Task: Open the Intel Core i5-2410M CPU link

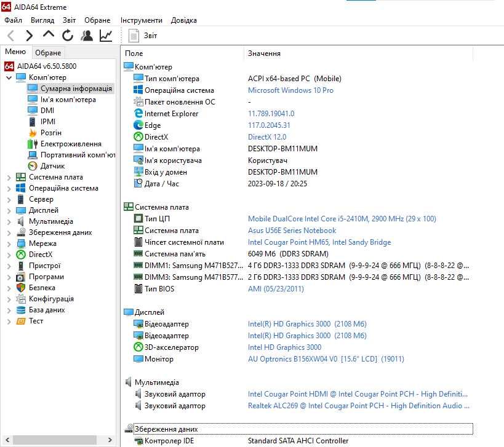Action: 342,219
